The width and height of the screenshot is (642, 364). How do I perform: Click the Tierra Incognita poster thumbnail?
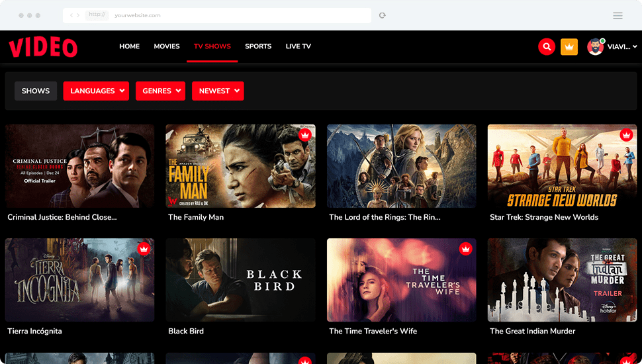[x=80, y=280]
